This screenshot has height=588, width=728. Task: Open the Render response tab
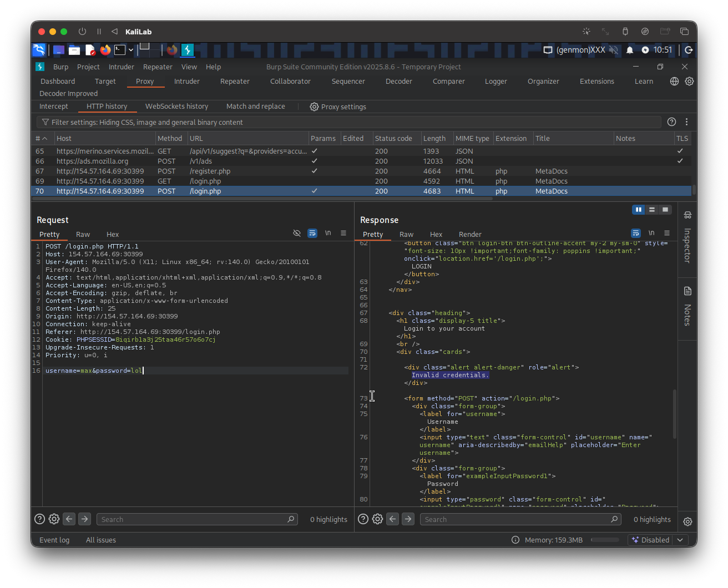coord(470,234)
